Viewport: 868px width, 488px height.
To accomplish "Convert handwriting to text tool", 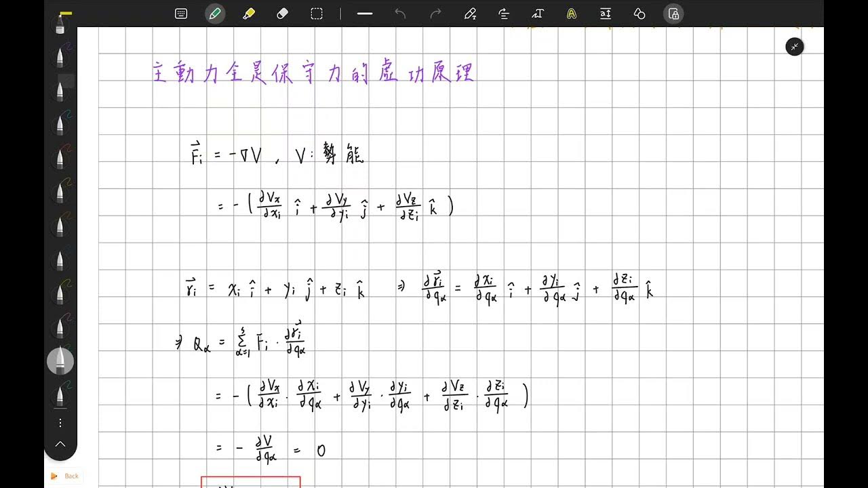I will click(538, 14).
